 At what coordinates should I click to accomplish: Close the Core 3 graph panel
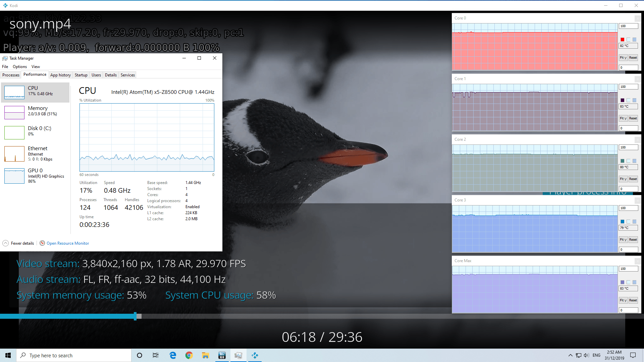click(637, 200)
